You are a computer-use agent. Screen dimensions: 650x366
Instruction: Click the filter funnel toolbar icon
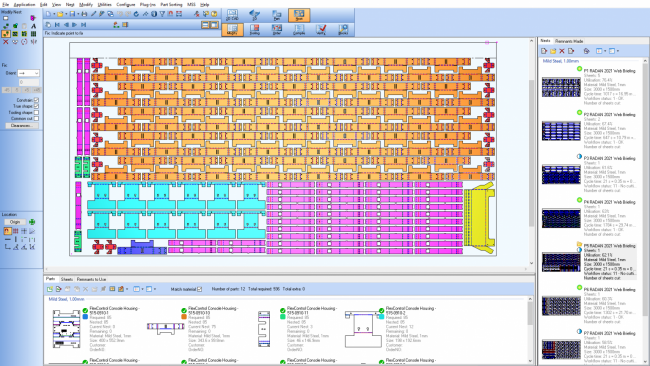(162, 14)
